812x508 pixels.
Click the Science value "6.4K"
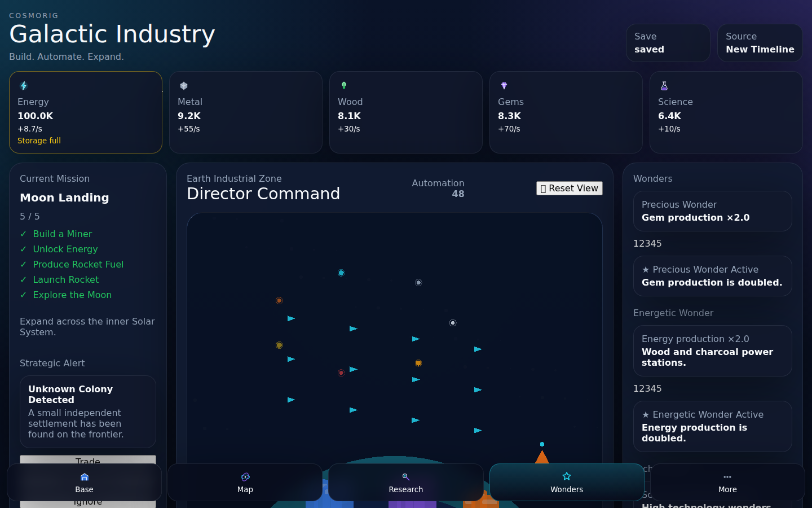(x=670, y=116)
